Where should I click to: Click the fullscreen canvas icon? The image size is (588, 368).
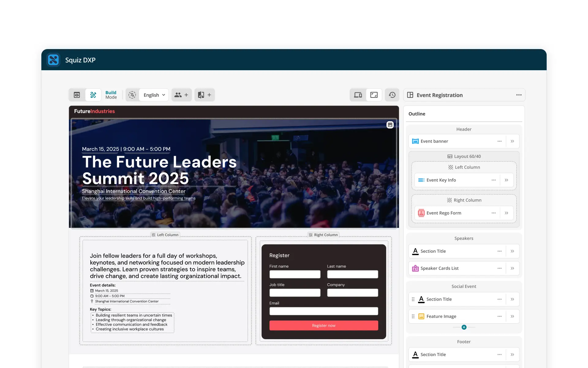[x=374, y=95]
